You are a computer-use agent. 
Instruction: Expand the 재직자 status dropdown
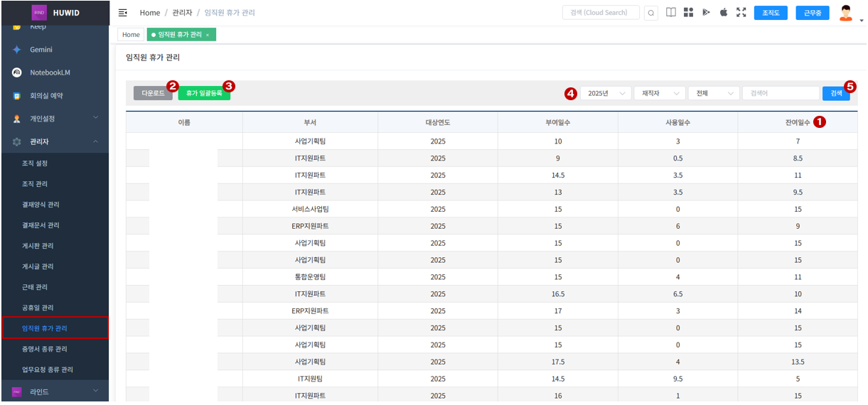(659, 94)
